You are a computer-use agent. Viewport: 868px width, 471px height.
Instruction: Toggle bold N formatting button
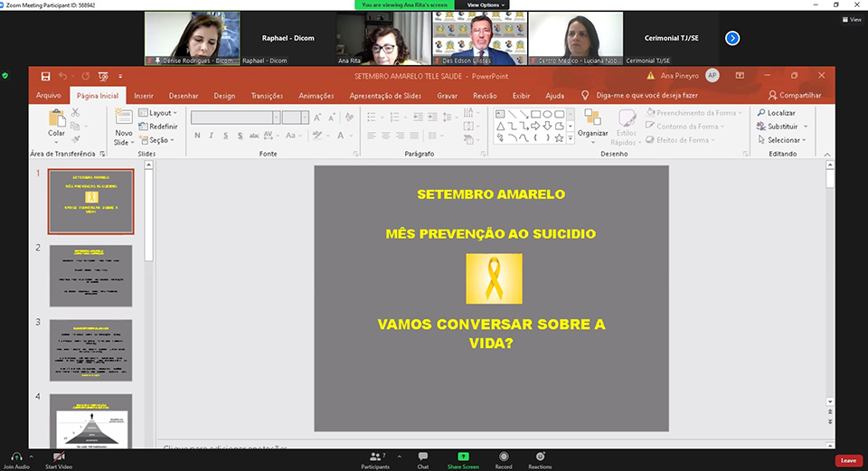click(197, 136)
